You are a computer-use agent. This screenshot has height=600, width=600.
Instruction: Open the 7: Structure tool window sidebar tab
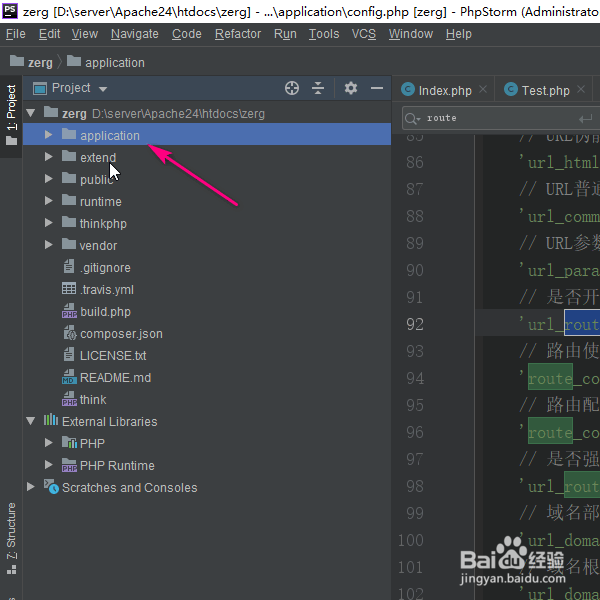(x=11, y=539)
